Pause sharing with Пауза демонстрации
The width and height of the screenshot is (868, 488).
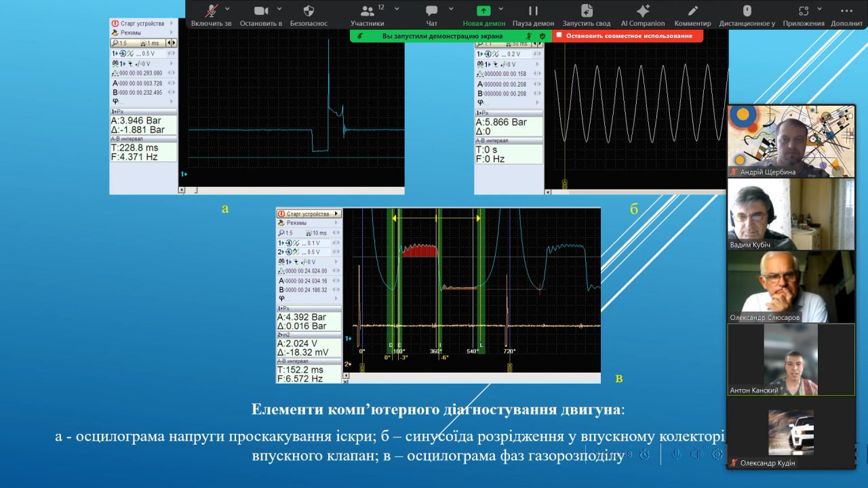(x=533, y=12)
